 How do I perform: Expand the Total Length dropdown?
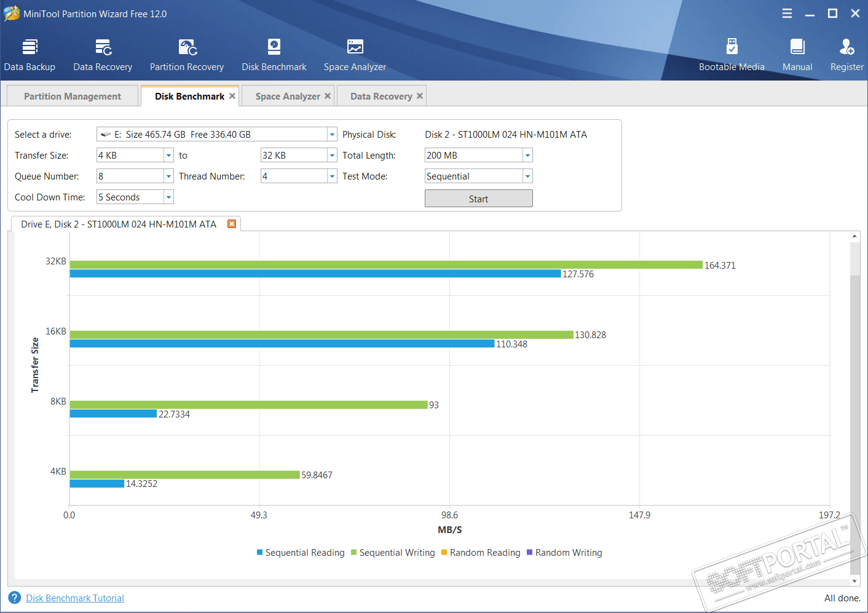[527, 155]
